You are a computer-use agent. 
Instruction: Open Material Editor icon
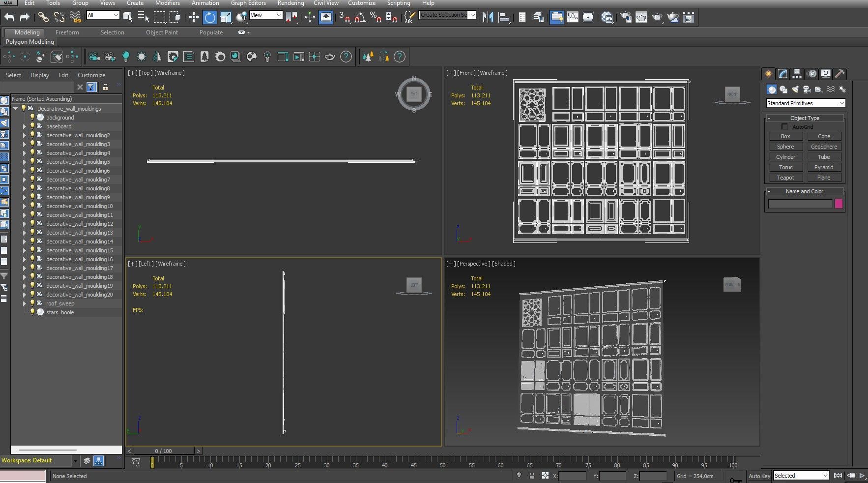pyautogui.click(x=607, y=17)
